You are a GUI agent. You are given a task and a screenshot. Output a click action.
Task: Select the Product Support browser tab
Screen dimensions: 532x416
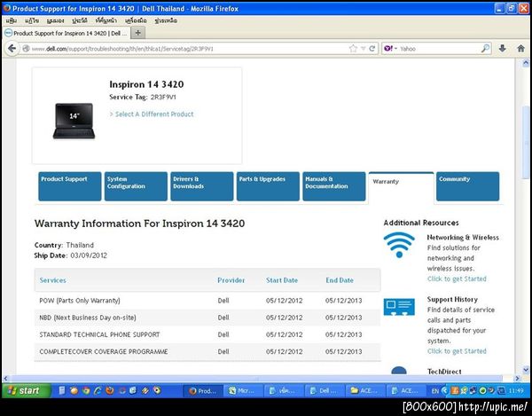pyautogui.click(x=66, y=33)
